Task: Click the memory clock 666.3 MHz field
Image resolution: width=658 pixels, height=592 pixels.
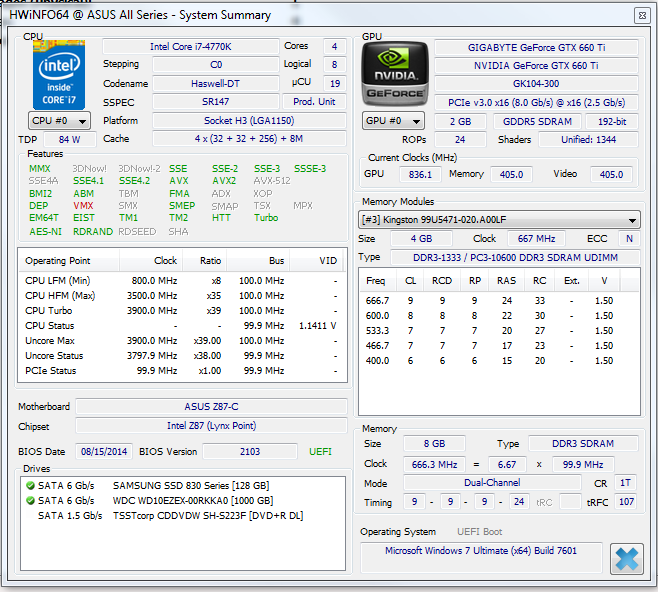Action: coord(434,464)
